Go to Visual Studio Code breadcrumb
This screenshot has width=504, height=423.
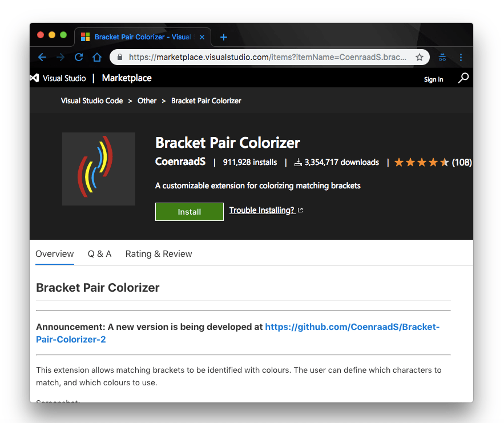[92, 101]
